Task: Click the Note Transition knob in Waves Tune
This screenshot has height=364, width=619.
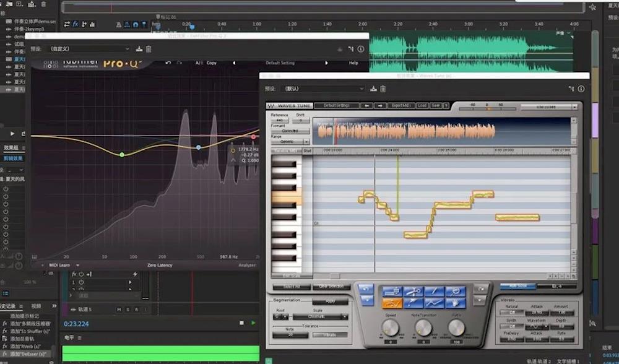Action: point(423,327)
